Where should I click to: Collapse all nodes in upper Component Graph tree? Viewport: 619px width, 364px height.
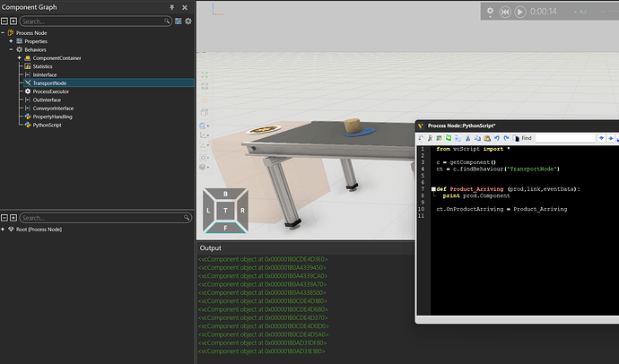pyautogui.click(x=4, y=22)
